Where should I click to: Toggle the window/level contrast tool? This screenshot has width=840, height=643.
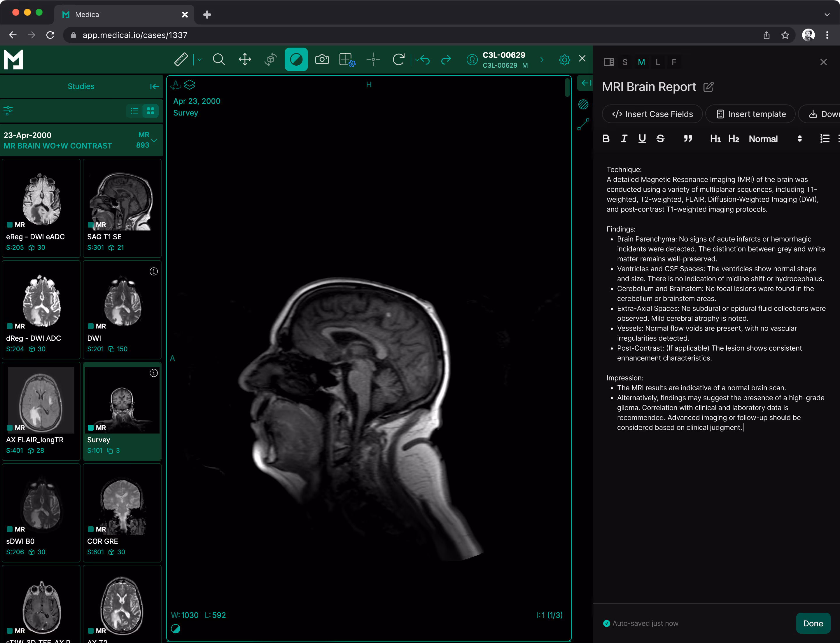(x=296, y=59)
